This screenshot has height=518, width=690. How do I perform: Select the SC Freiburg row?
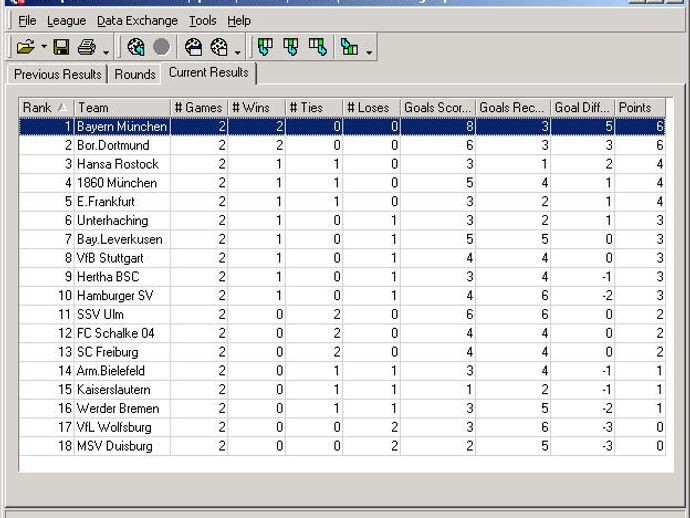342,352
